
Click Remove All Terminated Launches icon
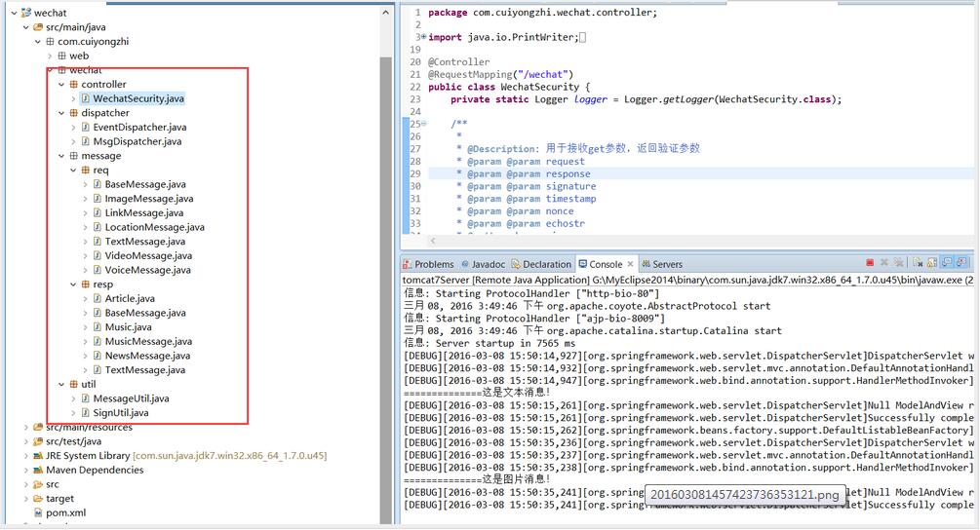pos(899,262)
